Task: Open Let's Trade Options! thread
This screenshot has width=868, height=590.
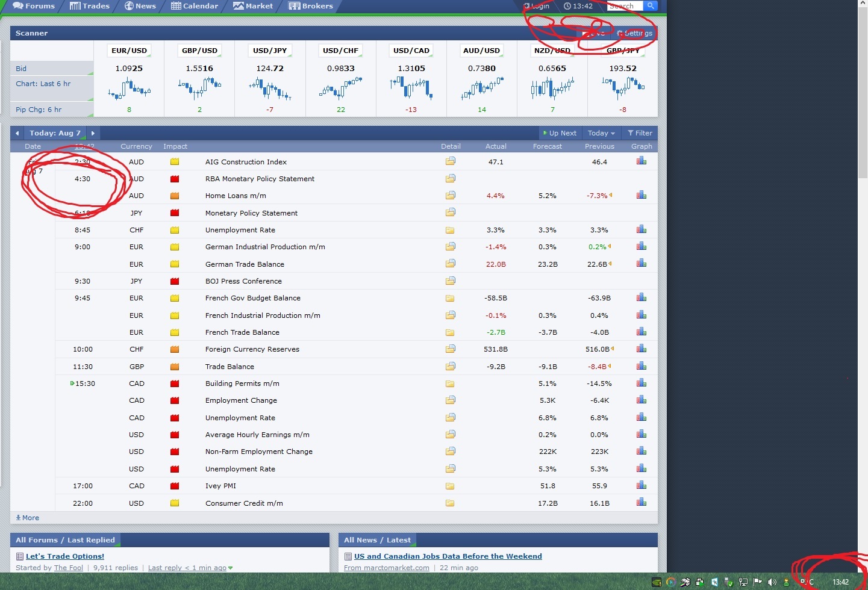Action: click(x=65, y=556)
